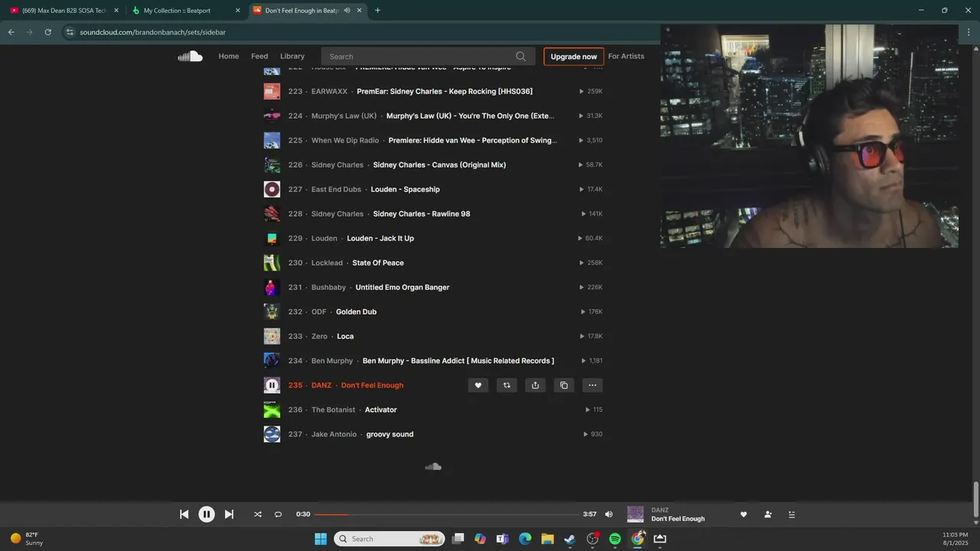Click the address bar URL
Image resolution: width=980 pixels, height=551 pixels.
click(152, 32)
